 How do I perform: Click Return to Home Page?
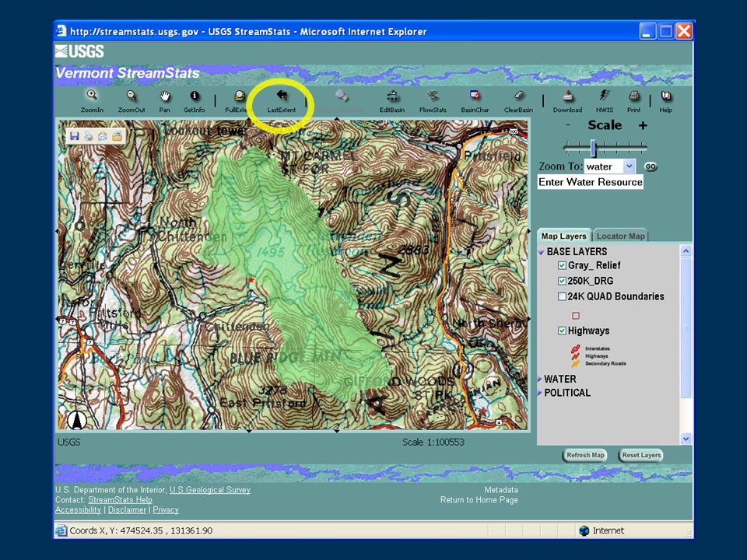point(479,499)
